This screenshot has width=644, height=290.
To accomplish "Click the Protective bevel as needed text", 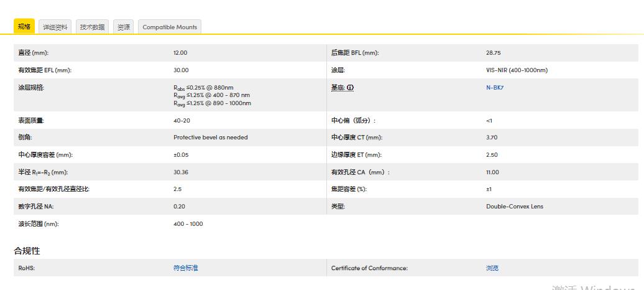I will (210, 138).
